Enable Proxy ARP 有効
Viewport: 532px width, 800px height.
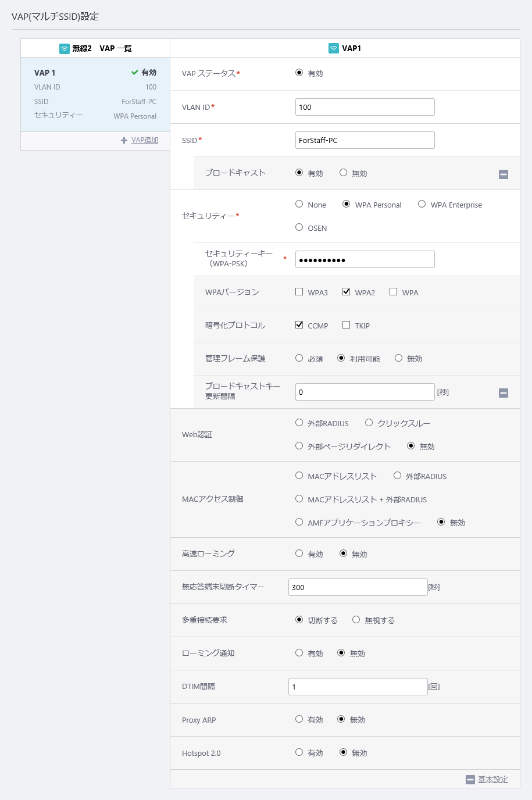(299, 719)
